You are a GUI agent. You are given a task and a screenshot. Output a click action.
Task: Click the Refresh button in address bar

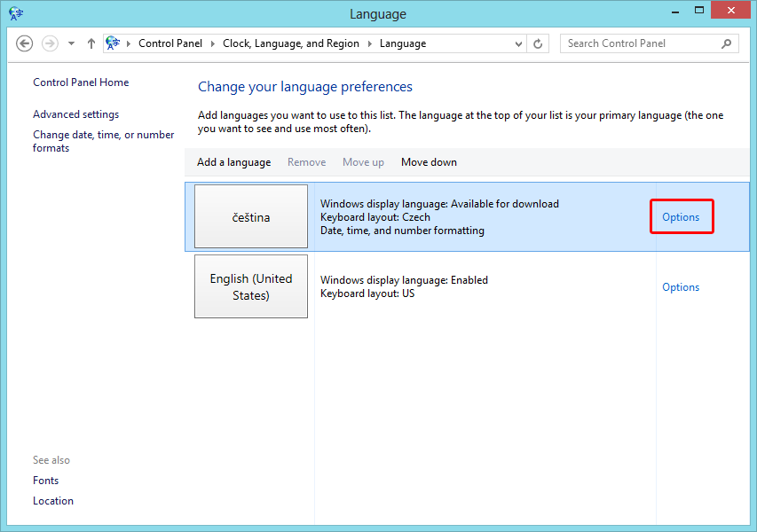[x=539, y=43]
